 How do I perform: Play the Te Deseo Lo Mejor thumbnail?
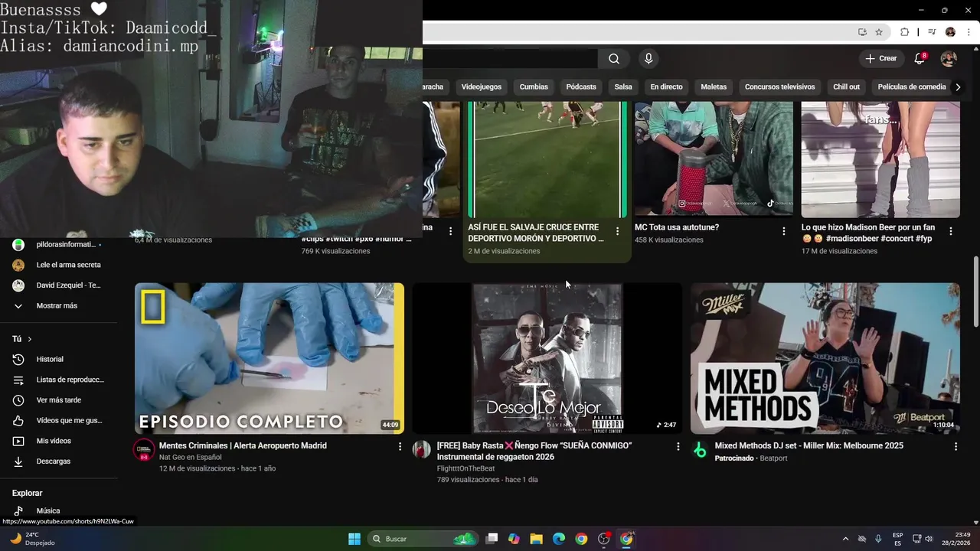pyautogui.click(x=547, y=358)
